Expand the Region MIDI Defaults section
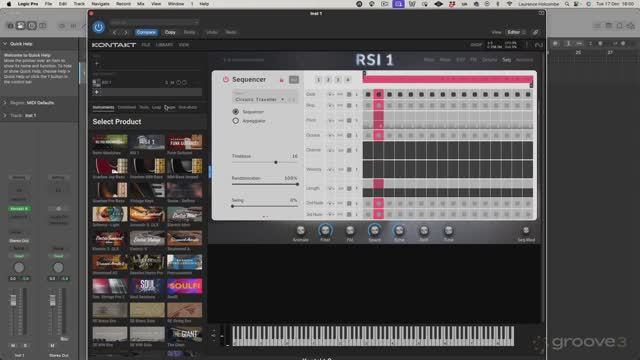This screenshot has height=360, width=640. (x=5, y=103)
